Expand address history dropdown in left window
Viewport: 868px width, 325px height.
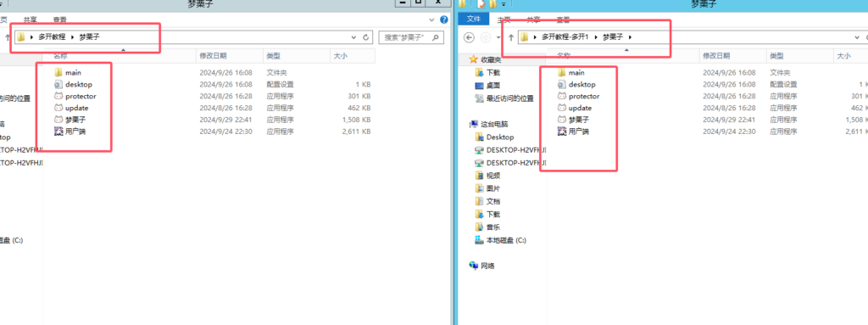tap(354, 37)
